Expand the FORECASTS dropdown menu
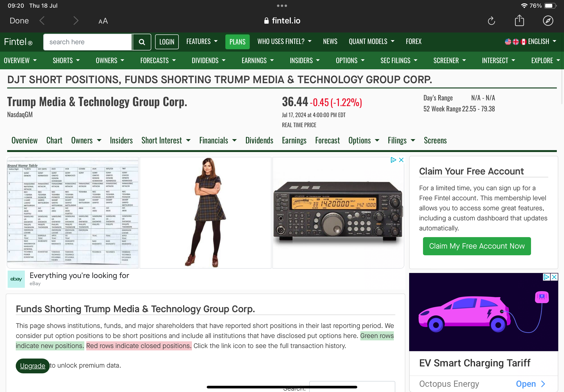Image resolution: width=564 pixels, height=392 pixels. tap(158, 60)
